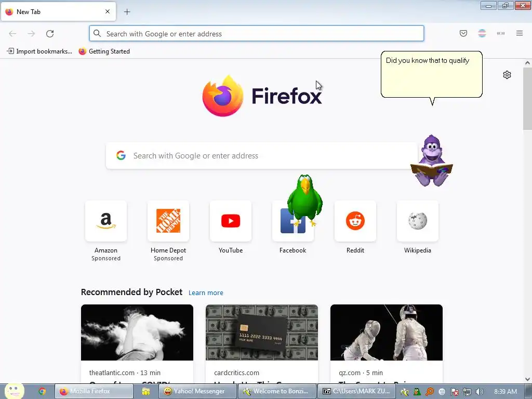Launch Chrome from taskbar pinned icon
This screenshot has height=399, width=532.
tap(42, 392)
